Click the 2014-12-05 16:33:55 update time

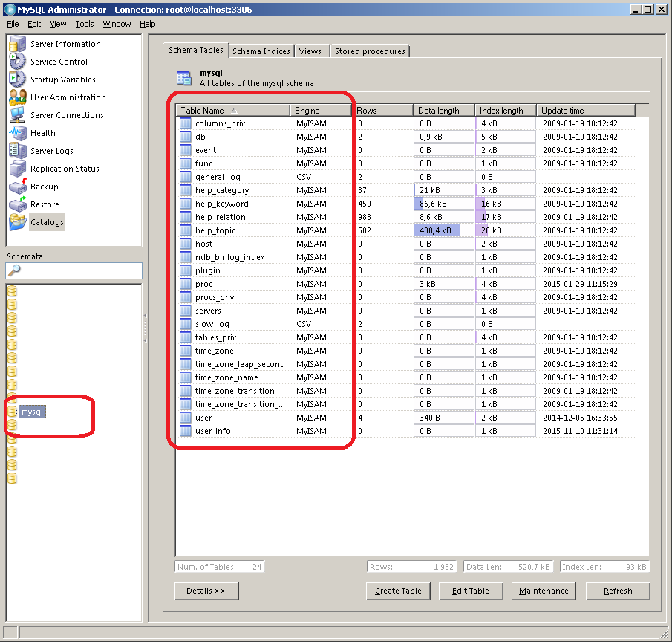pos(580,418)
